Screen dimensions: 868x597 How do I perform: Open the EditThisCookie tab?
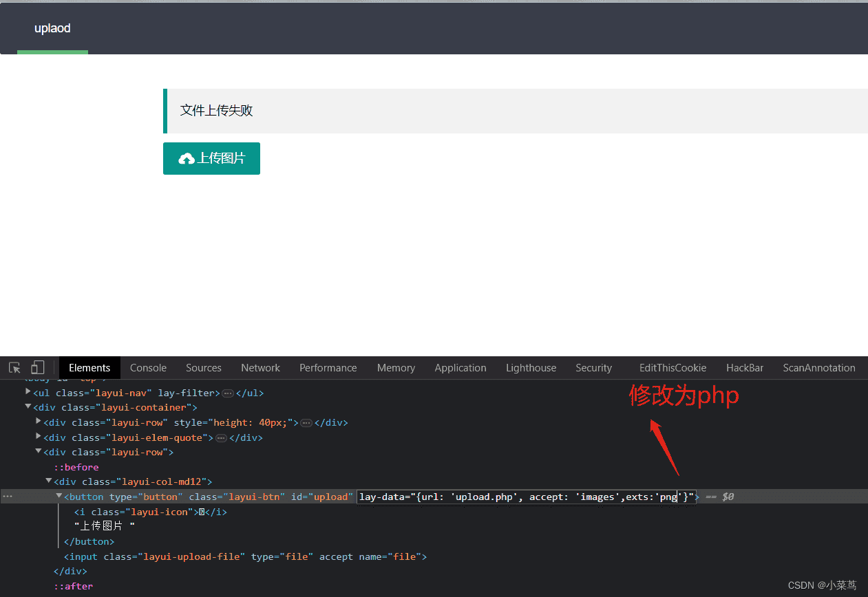tap(673, 368)
